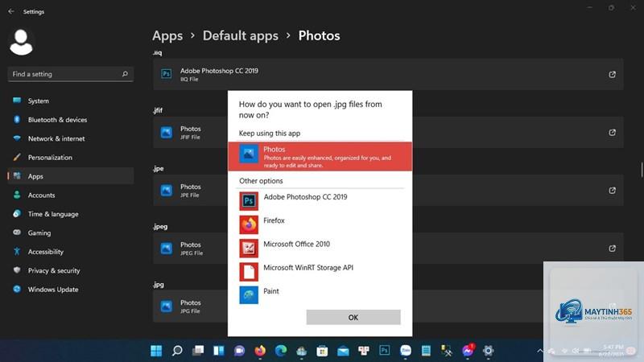The image size is (644, 362).
Task: Open Privacy & security settings
Action: point(71,270)
